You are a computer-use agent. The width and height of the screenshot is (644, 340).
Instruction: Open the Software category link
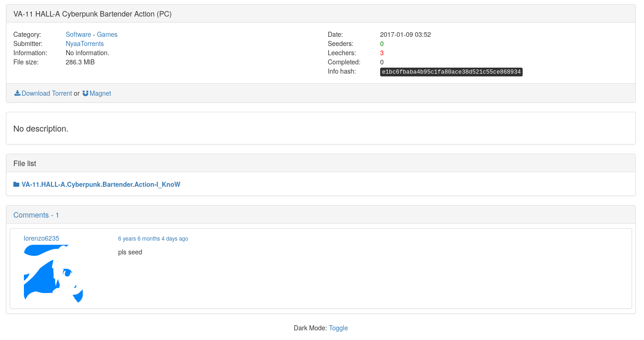click(78, 35)
